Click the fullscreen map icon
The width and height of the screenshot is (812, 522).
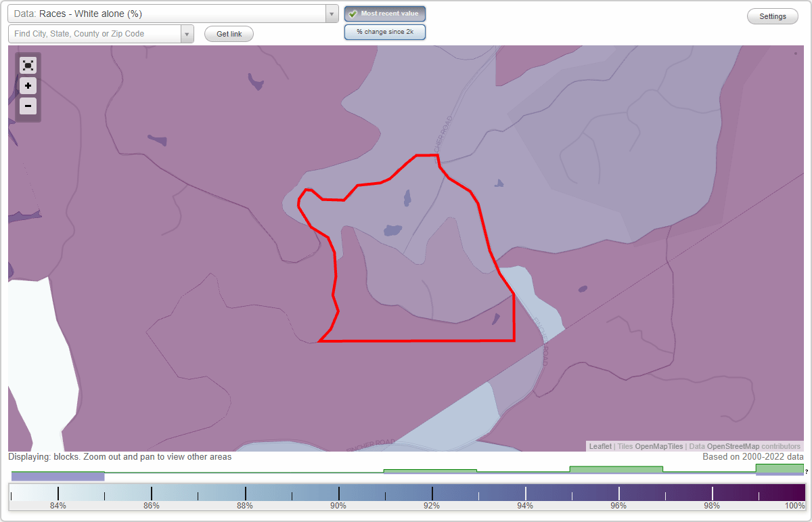[x=28, y=65]
